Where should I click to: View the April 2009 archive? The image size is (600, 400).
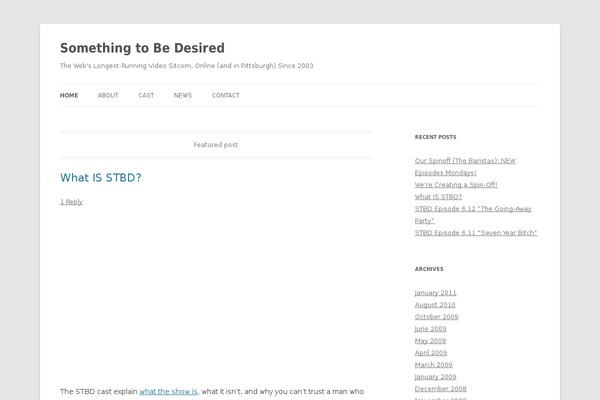431,353
